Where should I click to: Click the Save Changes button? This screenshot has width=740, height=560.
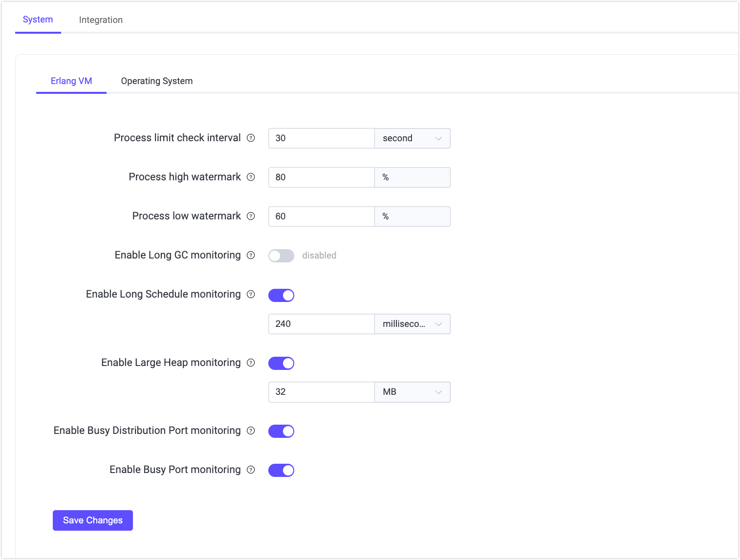tap(93, 520)
